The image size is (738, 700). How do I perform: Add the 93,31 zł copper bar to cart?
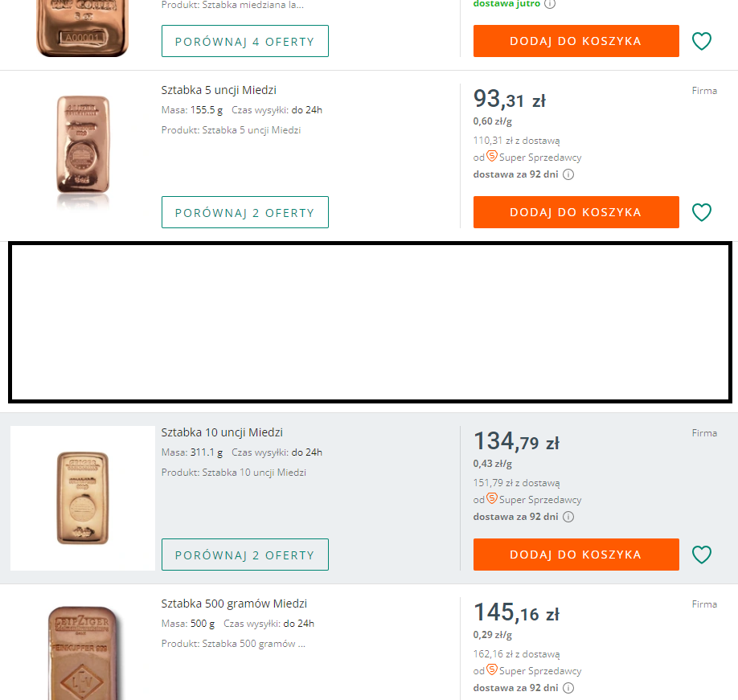576,212
